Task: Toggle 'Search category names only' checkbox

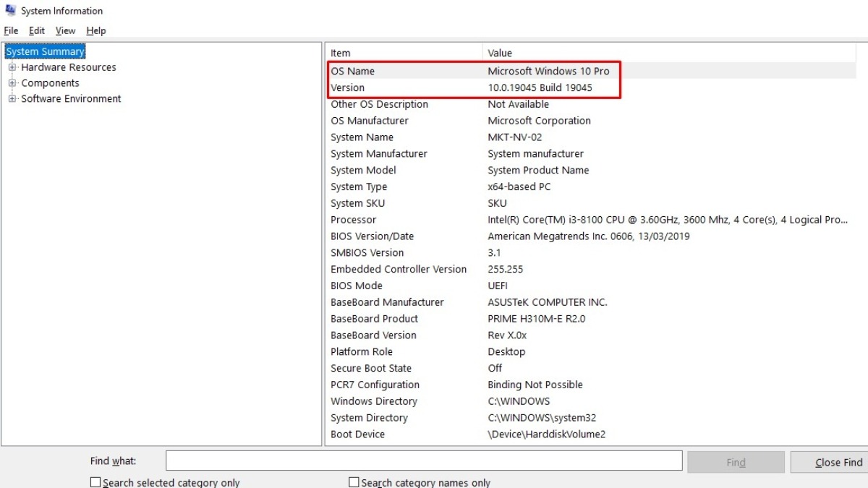Action: (x=354, y=482)
